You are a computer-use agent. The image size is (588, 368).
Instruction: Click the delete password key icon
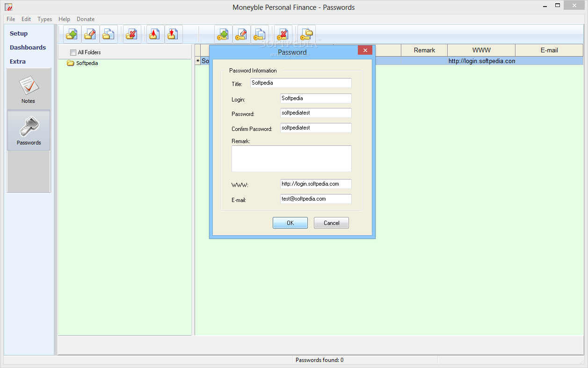(x=283, y=35)
